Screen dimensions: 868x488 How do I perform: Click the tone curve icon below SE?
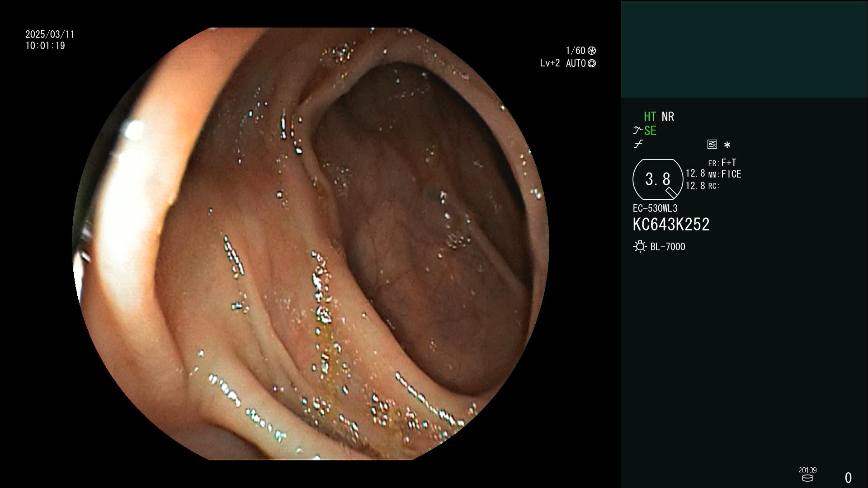[638, 144]
